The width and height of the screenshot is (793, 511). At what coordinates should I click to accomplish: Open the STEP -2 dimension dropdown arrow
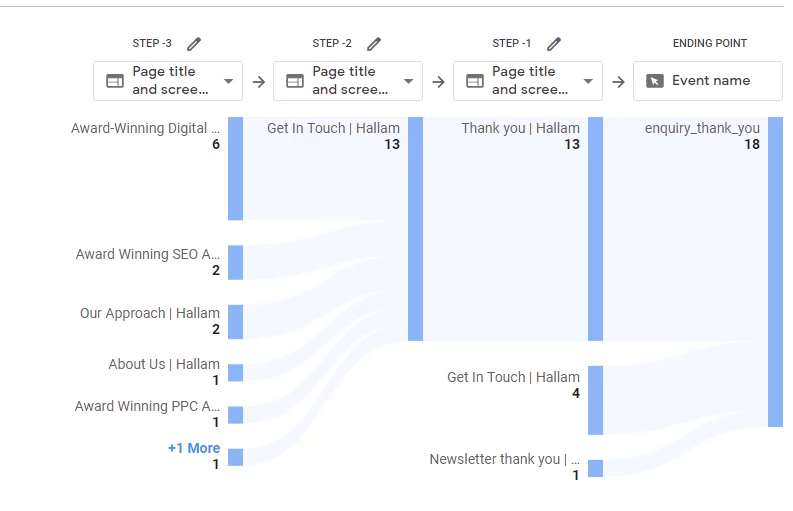[x=409, y=81]
